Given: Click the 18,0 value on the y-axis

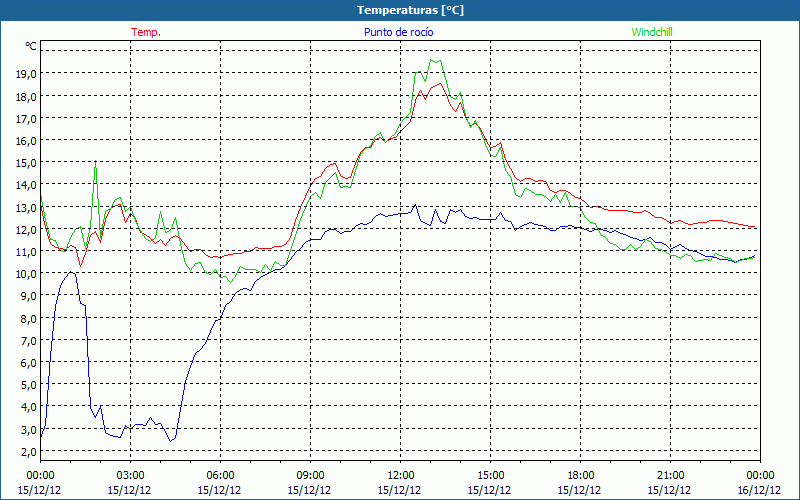Looking at the screenshot, I should (26, 96).
